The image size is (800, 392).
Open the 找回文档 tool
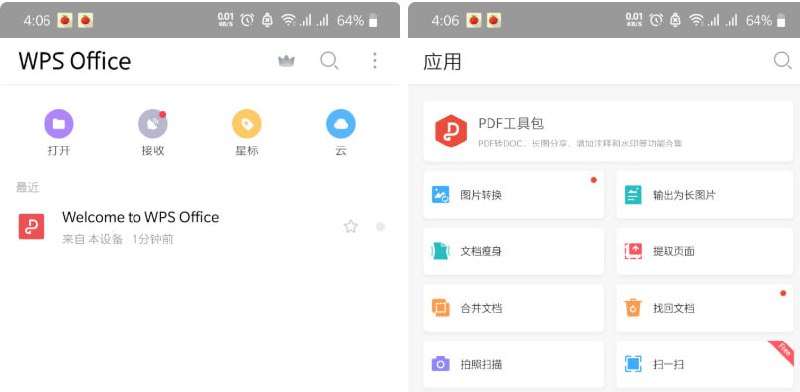pos(705,308)
